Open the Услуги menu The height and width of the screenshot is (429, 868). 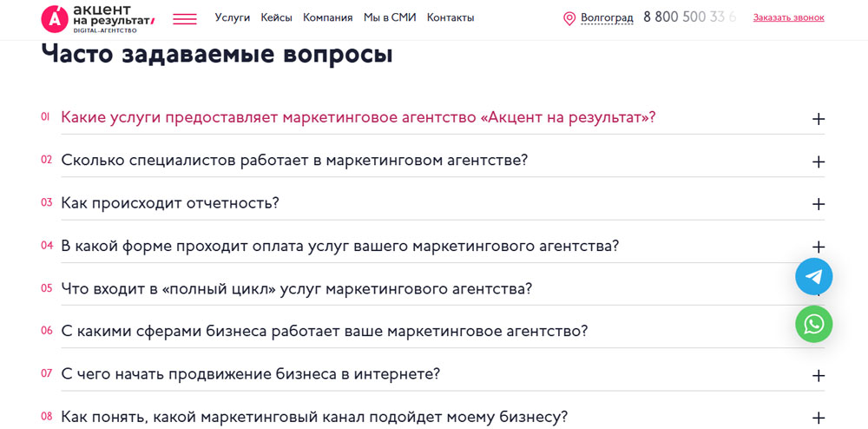(x=233, y=17)
